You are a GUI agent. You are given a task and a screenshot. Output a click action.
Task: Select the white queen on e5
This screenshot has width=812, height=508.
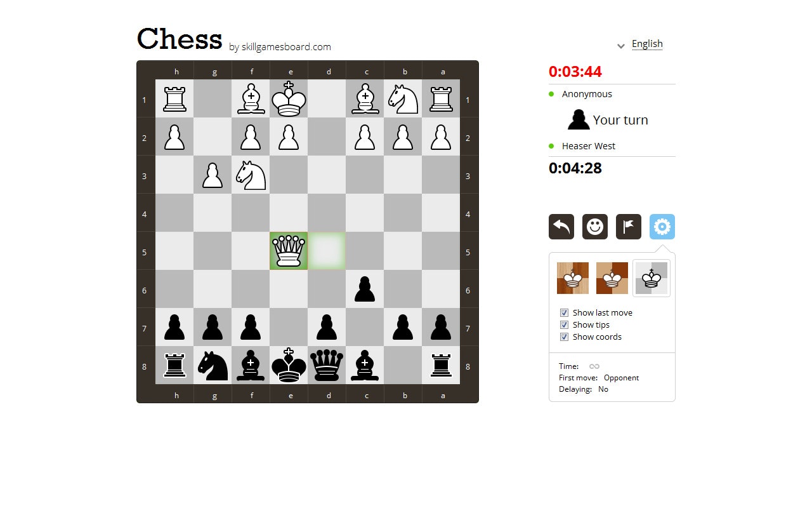[x=289, y=251]
